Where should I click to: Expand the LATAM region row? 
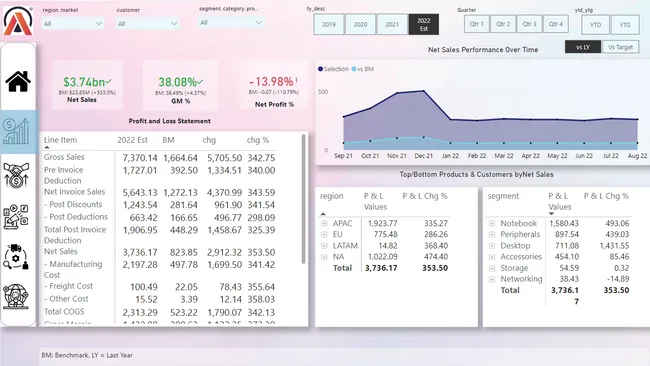324,246
